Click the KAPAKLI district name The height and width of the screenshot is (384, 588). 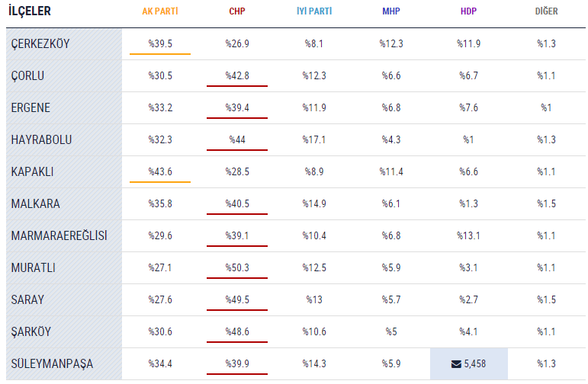[33, 172]
